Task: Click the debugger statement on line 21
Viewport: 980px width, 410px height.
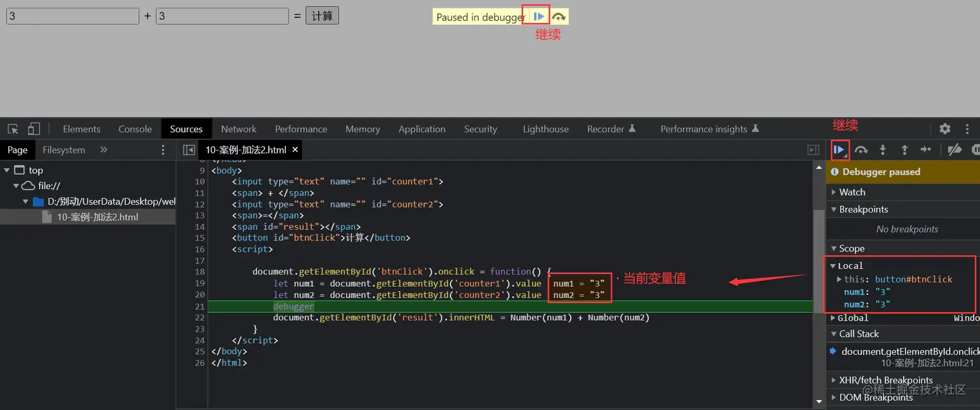Action: pos(293,306)
